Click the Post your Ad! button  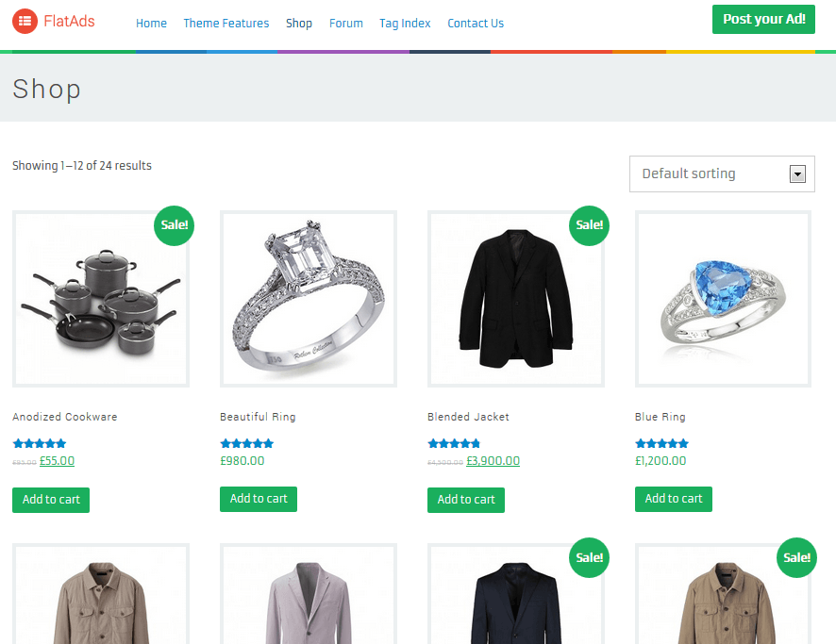point(763,19)
